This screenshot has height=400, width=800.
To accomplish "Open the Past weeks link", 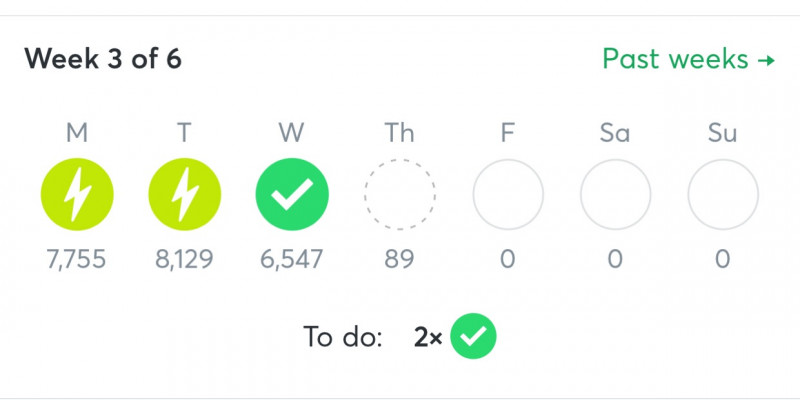I will pyautogui.click(x=688, y=60).
